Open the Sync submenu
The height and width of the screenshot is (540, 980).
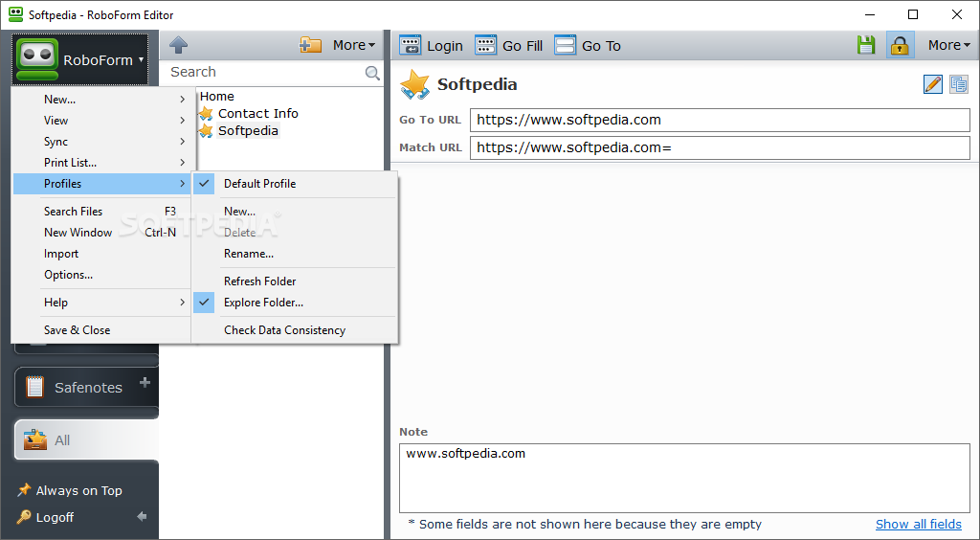pos(101,142)
